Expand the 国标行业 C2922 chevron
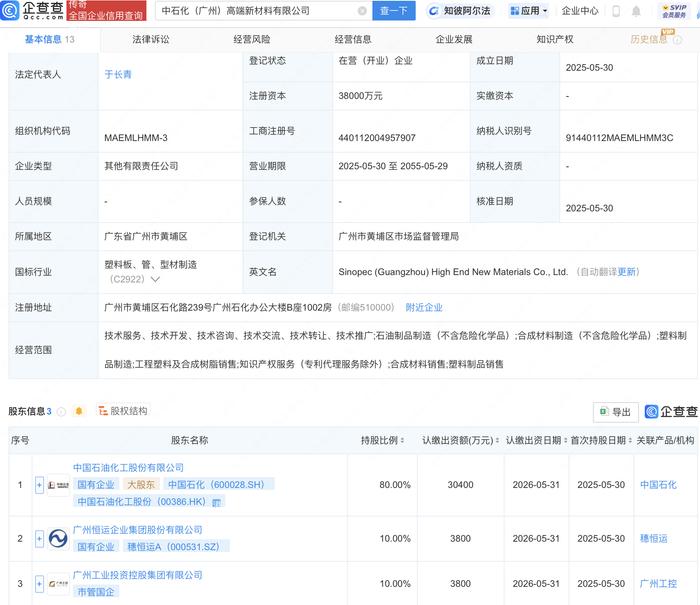 click(155, 280)
